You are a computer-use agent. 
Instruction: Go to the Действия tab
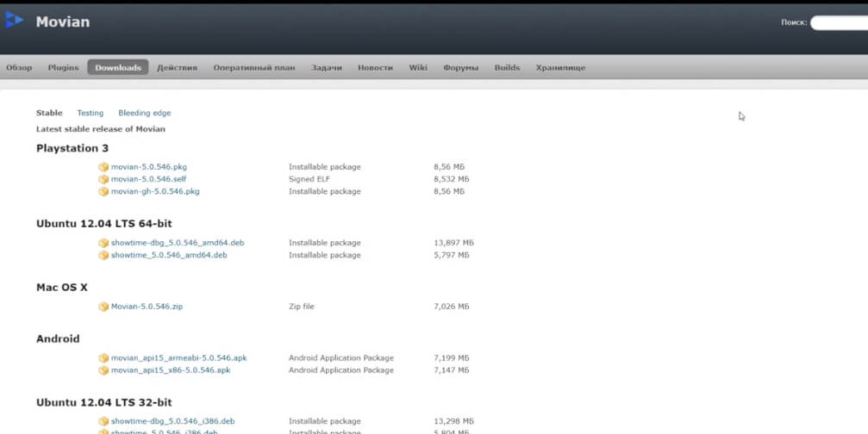click(178, 67)
